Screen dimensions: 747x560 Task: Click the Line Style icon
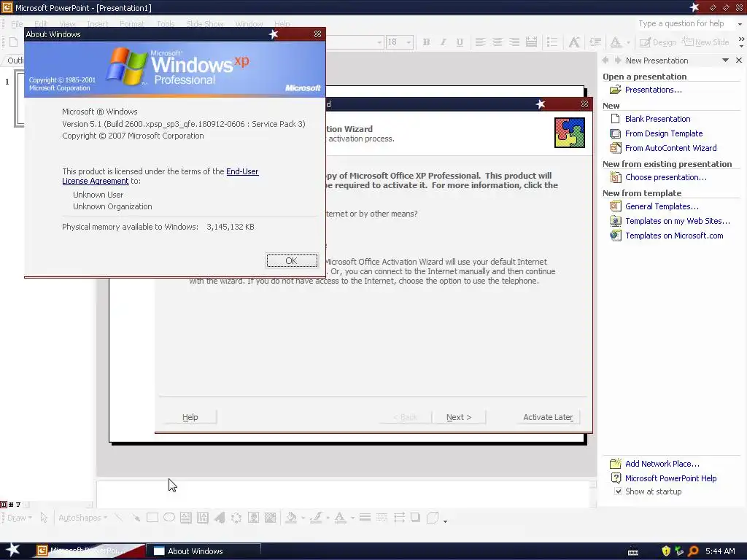365,518
